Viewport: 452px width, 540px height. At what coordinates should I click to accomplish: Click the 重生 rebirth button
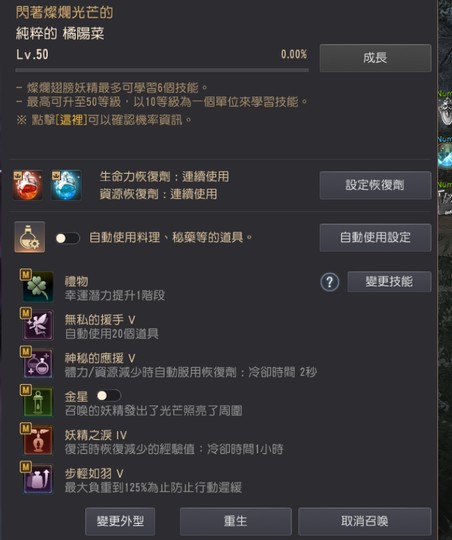[x=236, y=521]
